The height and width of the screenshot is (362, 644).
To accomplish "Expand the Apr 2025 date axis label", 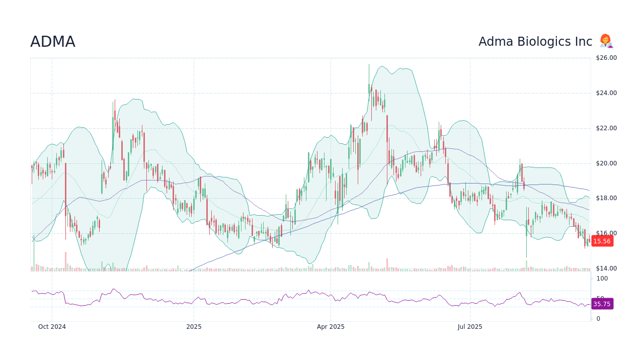I will pyautogui.click(x=331, y=326).
